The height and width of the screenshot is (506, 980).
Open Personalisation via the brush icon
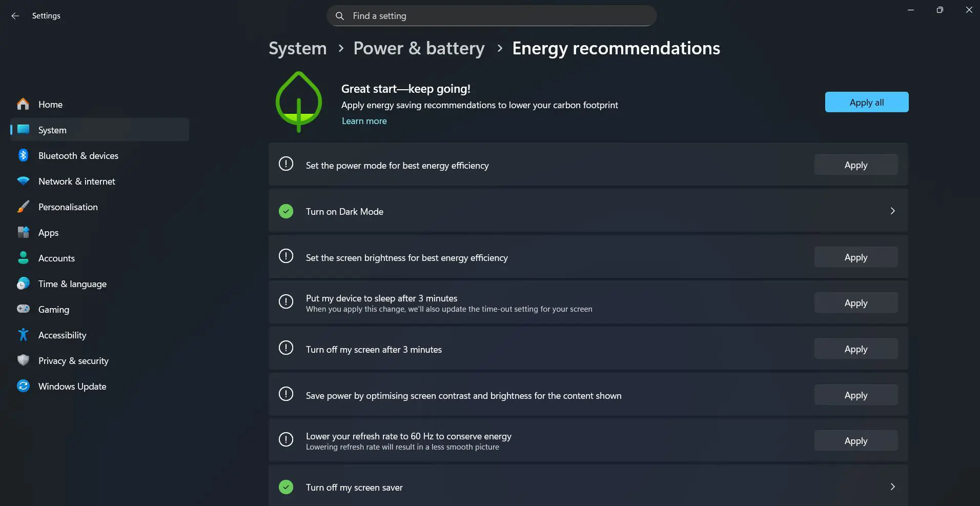click(x=24, y=207)
